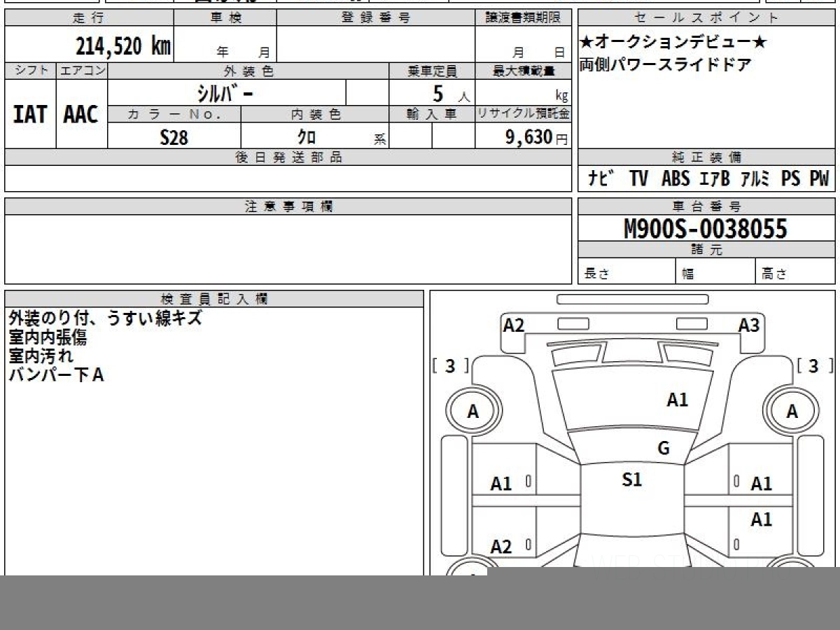The image size is (840, 630).
Task: Click the ナビ equipment entry
Action: pos(601,178)
